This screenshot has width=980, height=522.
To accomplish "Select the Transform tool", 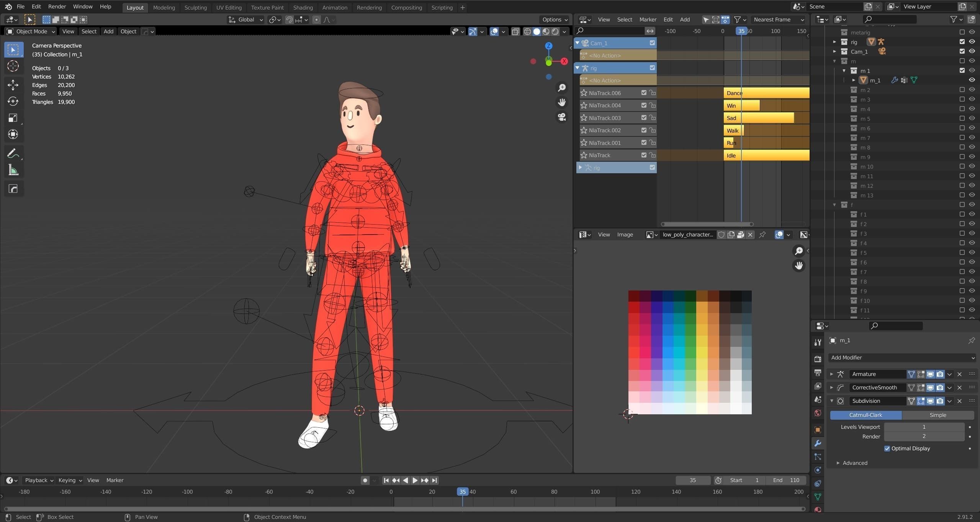I will pos(13,134).
